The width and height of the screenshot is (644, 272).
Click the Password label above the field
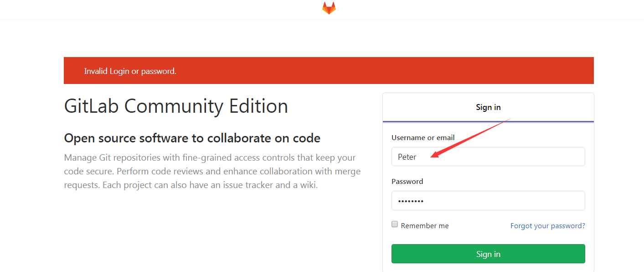coord(407,182)
